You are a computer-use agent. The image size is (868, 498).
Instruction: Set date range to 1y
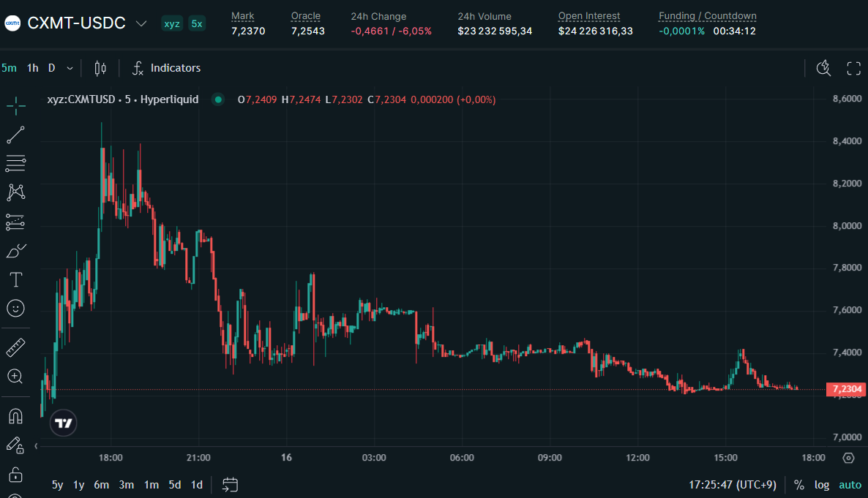click(x=79, y=485)
